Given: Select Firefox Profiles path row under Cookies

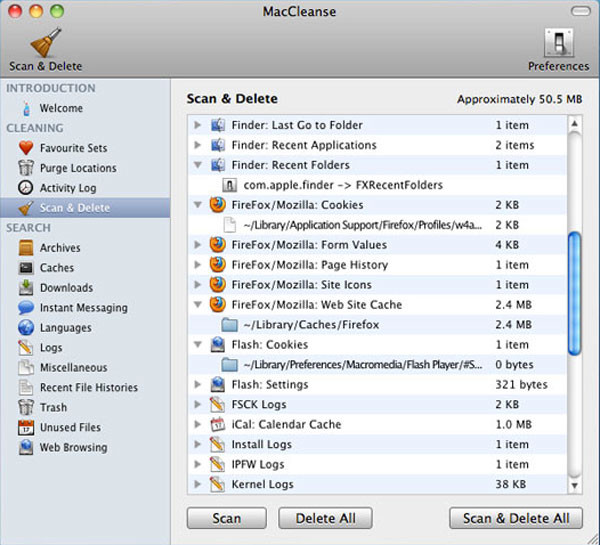Looking at the screenshot, I should (377, 225).
